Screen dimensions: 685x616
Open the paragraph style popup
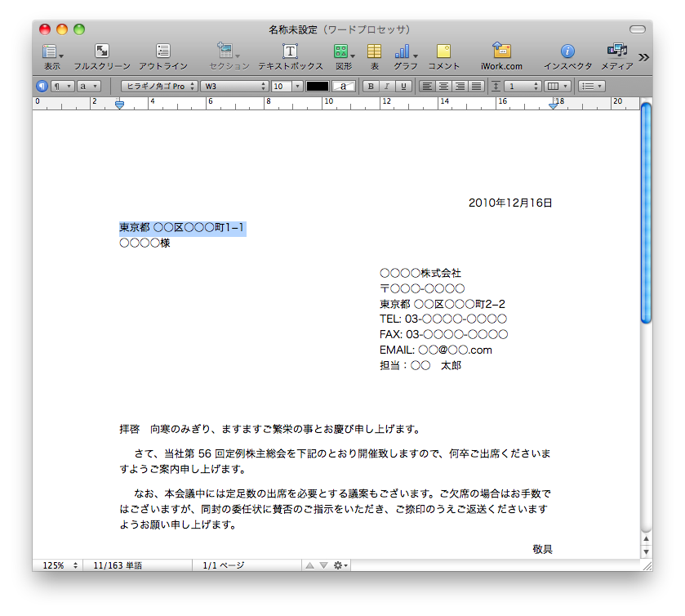point(63,86)
